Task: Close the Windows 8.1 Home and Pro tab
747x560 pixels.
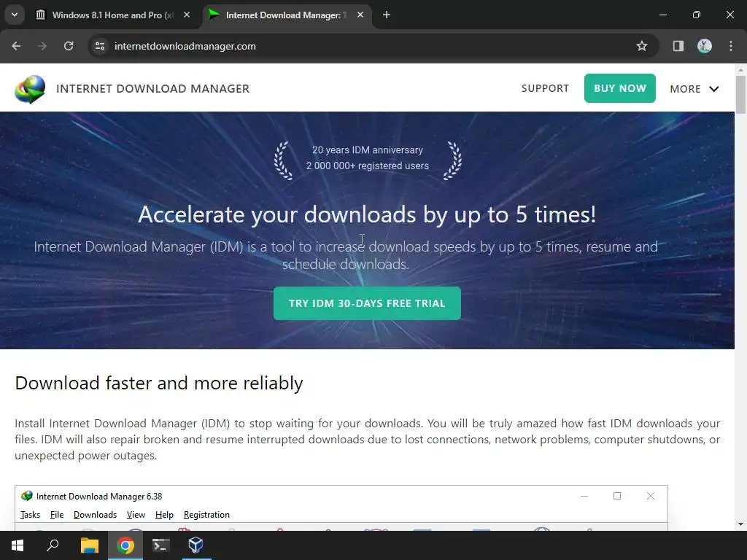Action: point(187,15)
